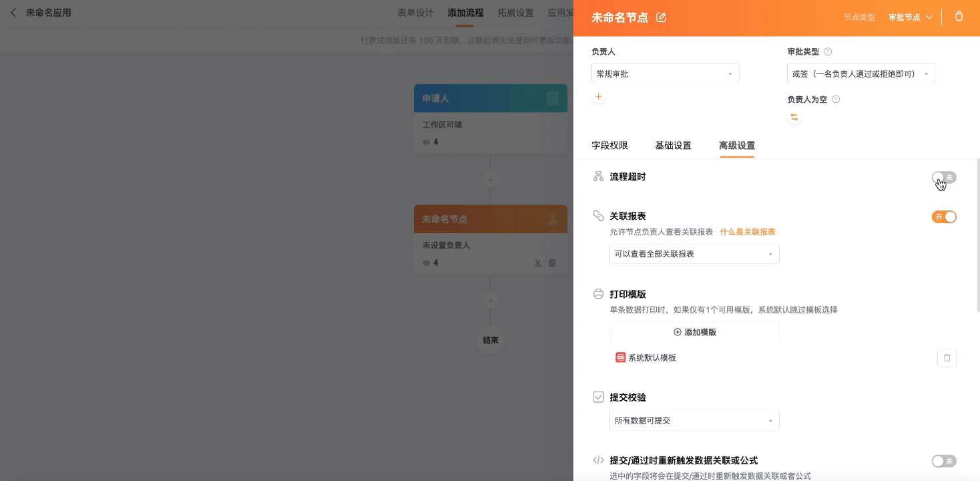Turn off the 关联报表 switch
980x481 pixels.
point(944,216)
